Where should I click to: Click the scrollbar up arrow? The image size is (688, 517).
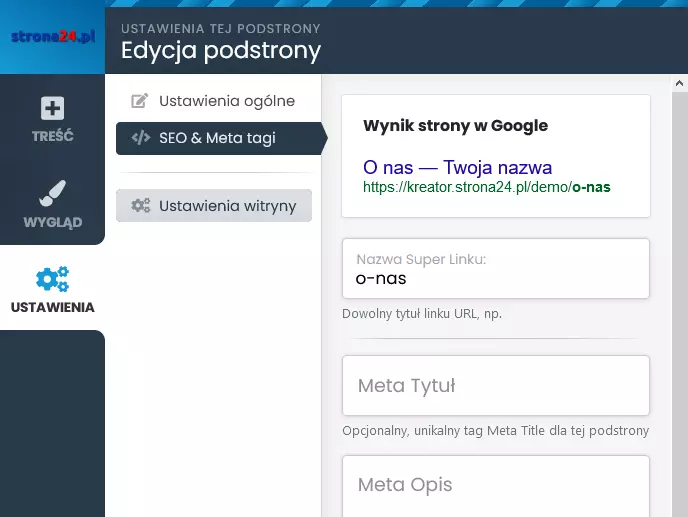[x=679, y=83]
